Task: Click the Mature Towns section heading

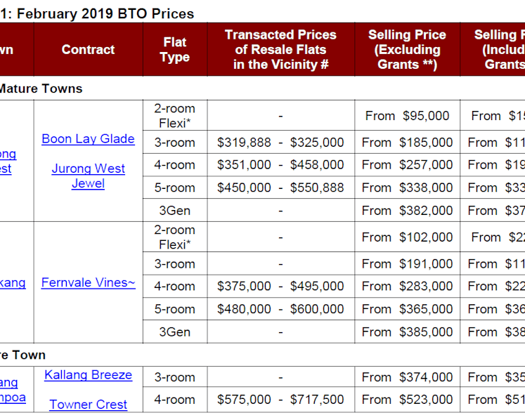Action: (x=41, y=88)
